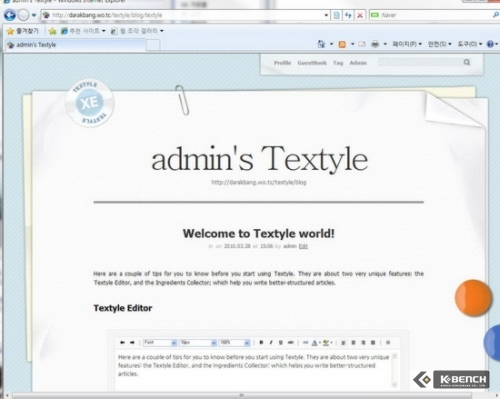
Task: Open the 페이지(P) page dropdown menu
Action: (x=407, y=44)
